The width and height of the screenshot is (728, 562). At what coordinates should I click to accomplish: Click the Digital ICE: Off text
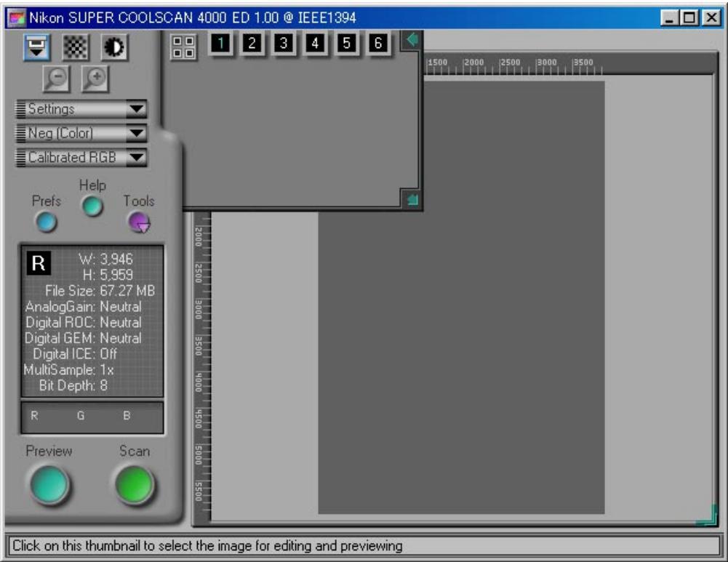[75, 354]
